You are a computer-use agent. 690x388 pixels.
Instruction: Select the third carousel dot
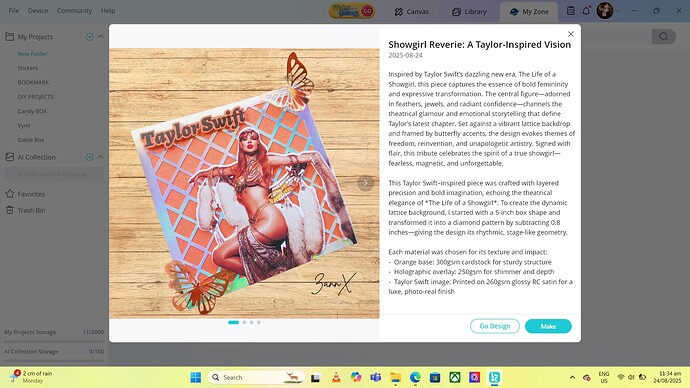[x=251, y=322]
